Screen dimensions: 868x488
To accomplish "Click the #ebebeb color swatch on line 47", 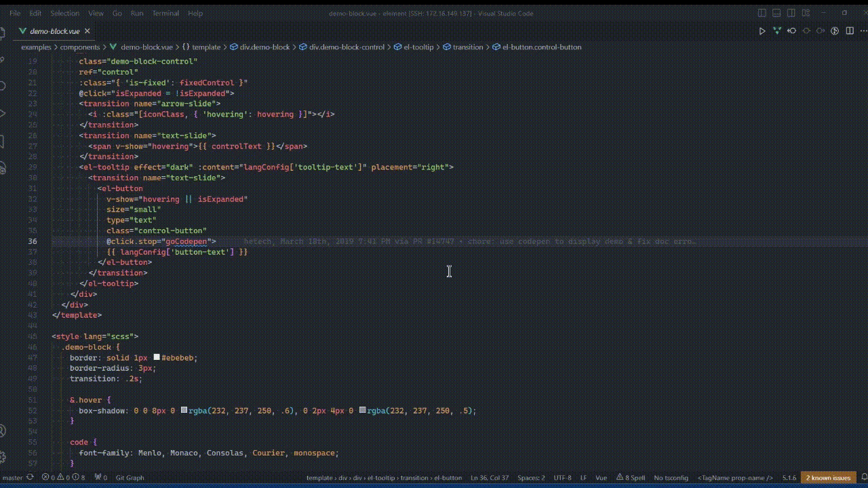I will pos(156,357).
